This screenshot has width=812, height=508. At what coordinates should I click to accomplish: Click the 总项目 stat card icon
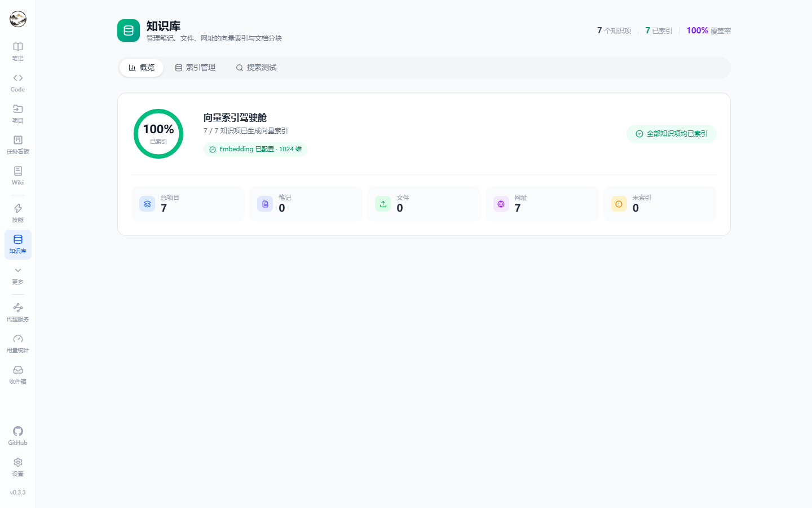[x=147, y=204]
